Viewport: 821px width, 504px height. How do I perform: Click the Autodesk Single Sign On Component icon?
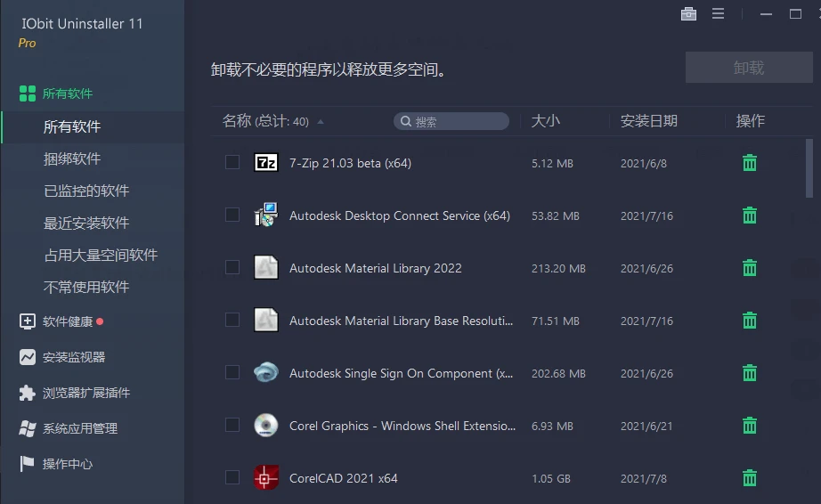tap(266, 372)
